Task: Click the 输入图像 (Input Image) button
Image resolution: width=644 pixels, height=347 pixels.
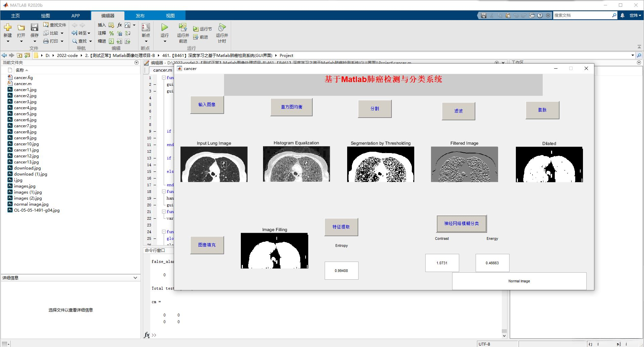Action: [207, 105]
